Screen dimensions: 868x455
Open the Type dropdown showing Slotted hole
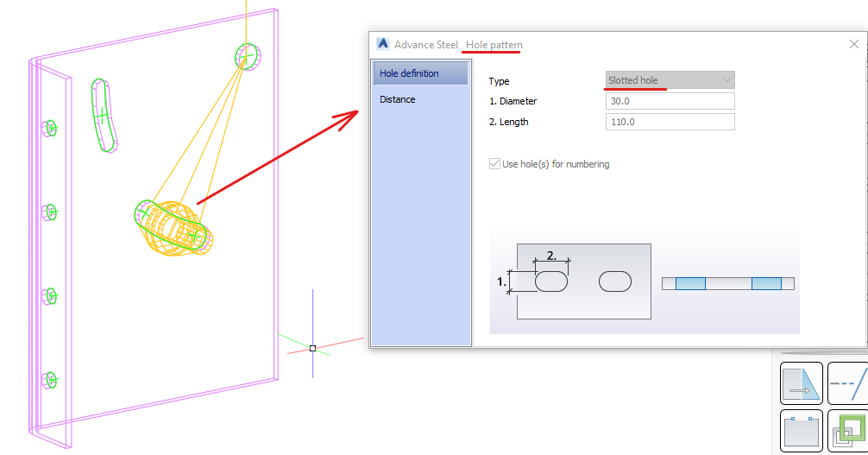point(670,80)
